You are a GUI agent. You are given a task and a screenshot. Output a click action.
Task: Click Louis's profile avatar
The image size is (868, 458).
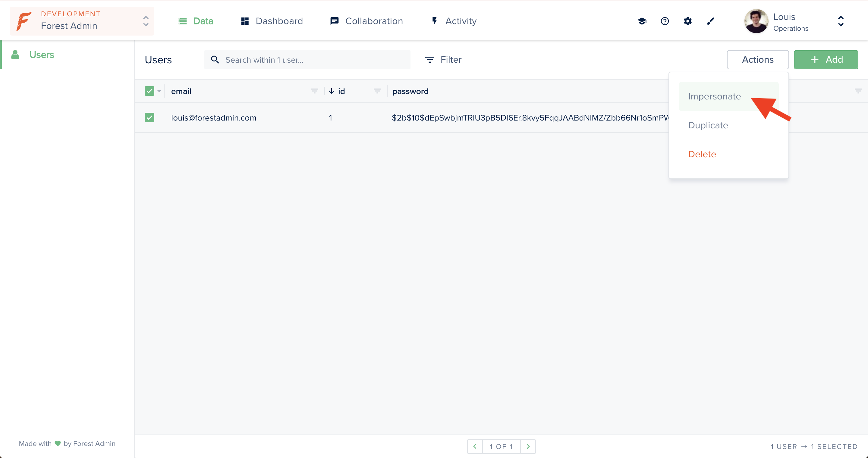pyautogui.click(x=756, y=21)
